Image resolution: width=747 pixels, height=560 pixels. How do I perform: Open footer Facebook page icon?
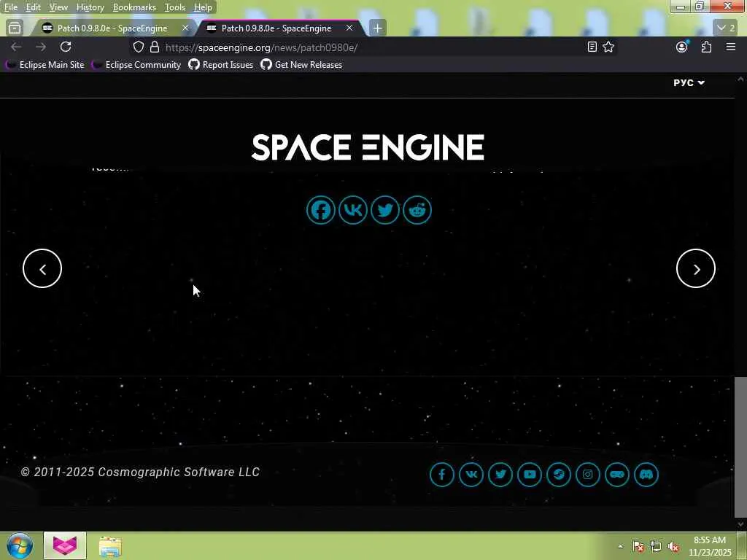tap(442, 474)
